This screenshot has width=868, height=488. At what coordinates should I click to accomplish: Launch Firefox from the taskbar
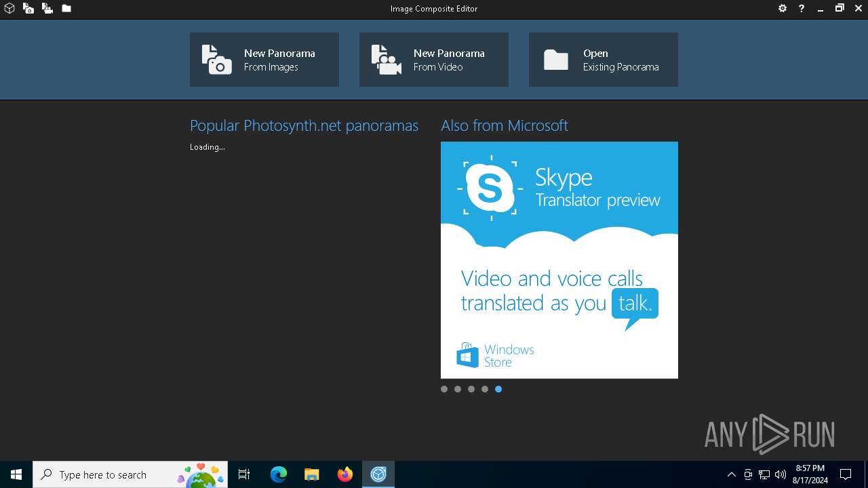coord(345,474)
